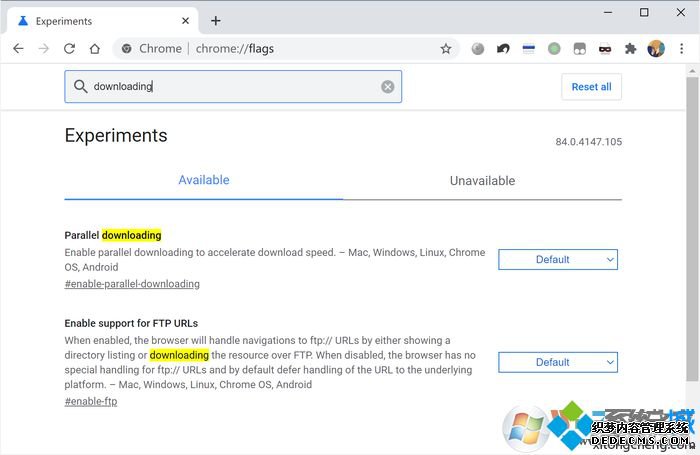
Task: Switch to the Unavailable tab
Action: tap(482, 181)
